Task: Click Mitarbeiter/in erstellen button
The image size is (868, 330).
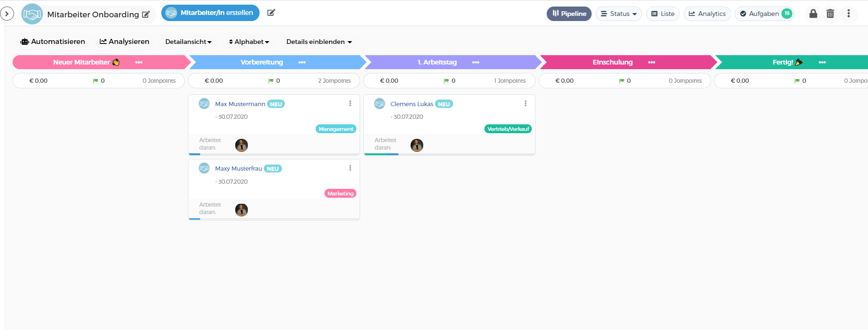Action: (x=210, y=13)
